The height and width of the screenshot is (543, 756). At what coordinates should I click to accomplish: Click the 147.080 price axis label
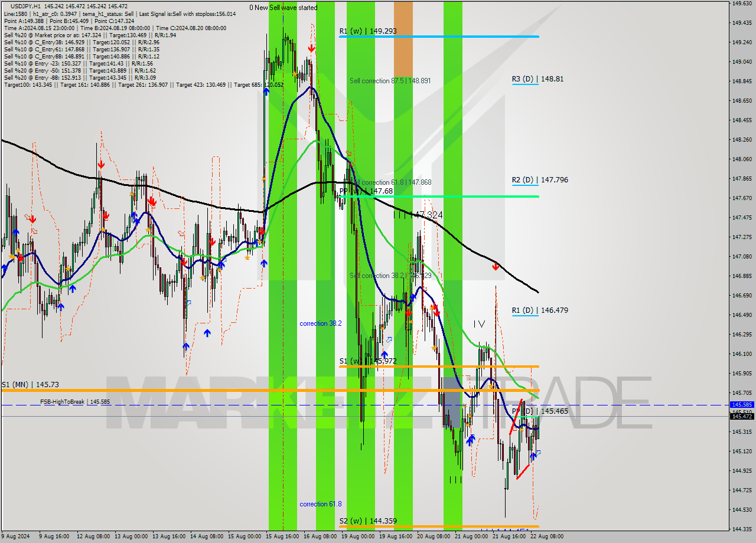742,257
